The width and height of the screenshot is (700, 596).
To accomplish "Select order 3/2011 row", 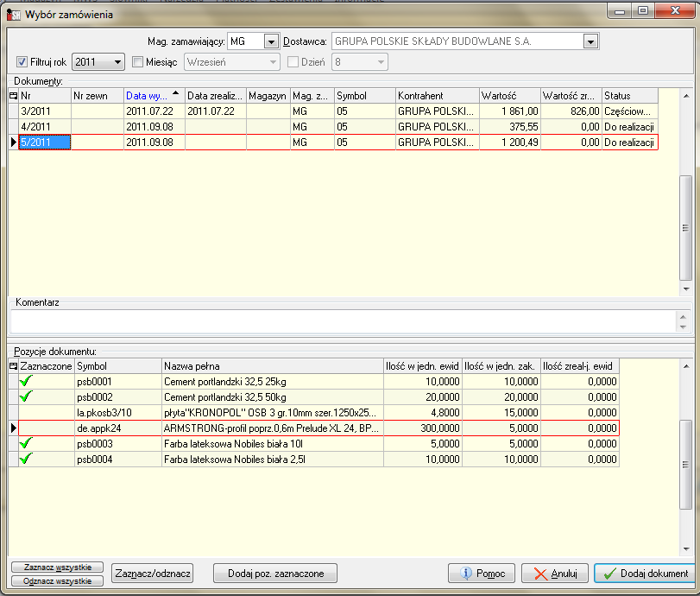I will (x=333, y=111).
